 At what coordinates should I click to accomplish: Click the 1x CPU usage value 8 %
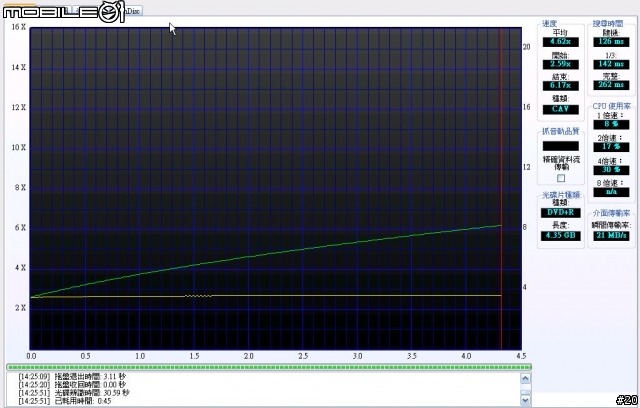611,124
